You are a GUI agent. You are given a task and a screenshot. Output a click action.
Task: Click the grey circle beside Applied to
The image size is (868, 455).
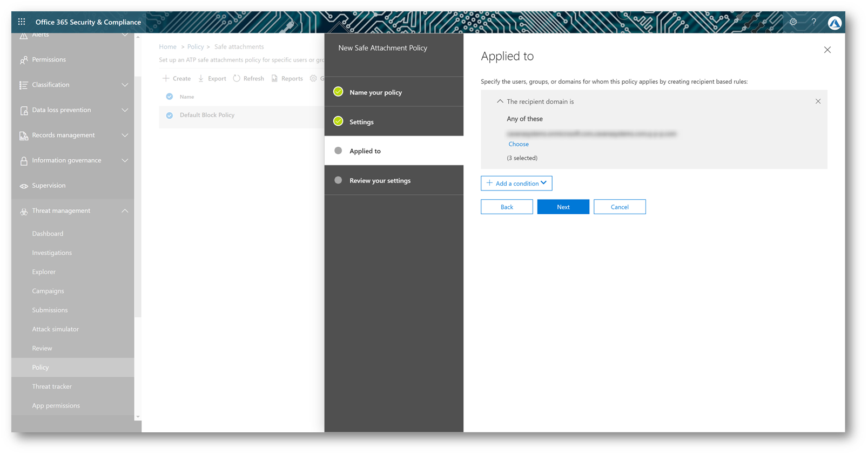point(338,151)
